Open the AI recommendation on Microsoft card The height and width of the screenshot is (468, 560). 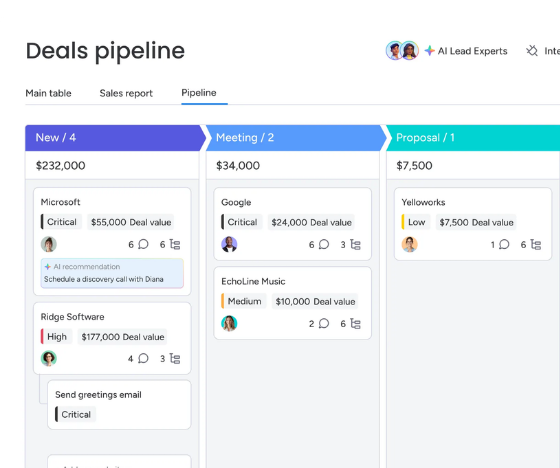click(x=112, y=273)
